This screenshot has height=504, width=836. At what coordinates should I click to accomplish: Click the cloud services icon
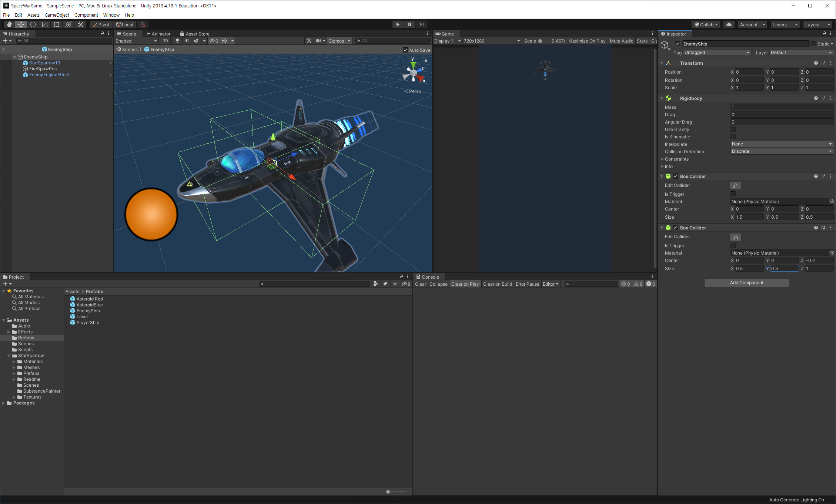pos(729,24)
